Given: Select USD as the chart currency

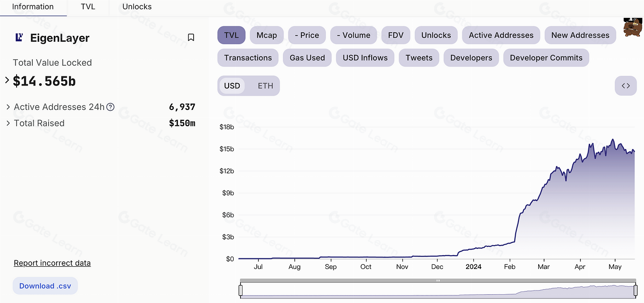Looking at the screenshot, I should coord(232,86).
